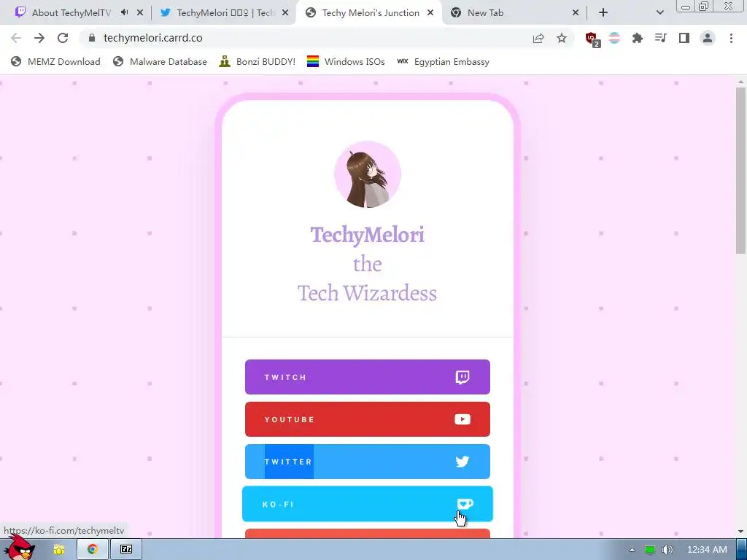Open the file explorer taskbar icon
747x560 pixels.
point(58,550)
